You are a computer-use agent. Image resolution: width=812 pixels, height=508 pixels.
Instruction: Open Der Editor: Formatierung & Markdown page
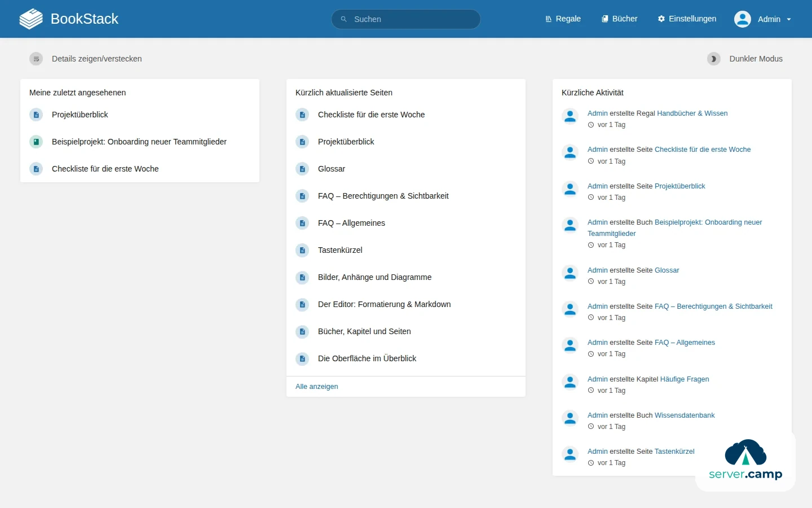click(385, 304)
